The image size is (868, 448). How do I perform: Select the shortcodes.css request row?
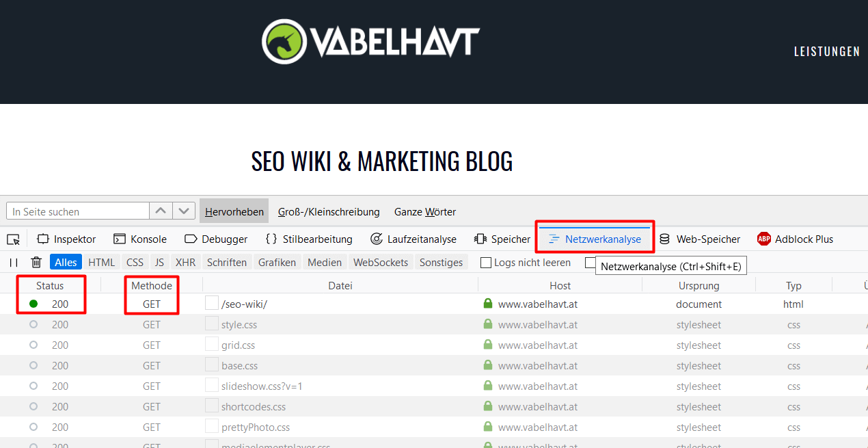434,406
